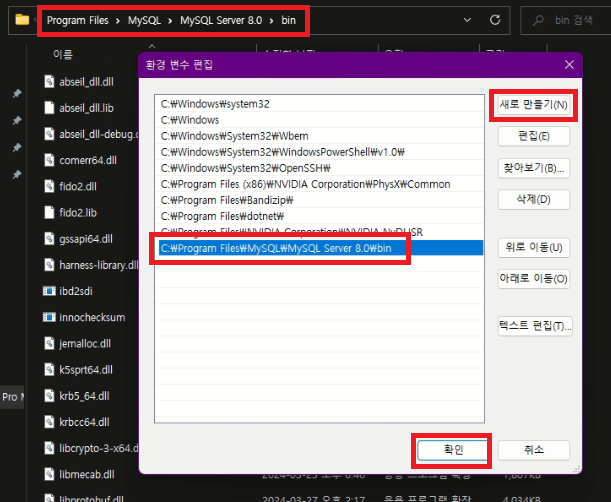This screenshot has height=502, width=611.
Task: Click the search magnifier icon
Action: [538, 20]
